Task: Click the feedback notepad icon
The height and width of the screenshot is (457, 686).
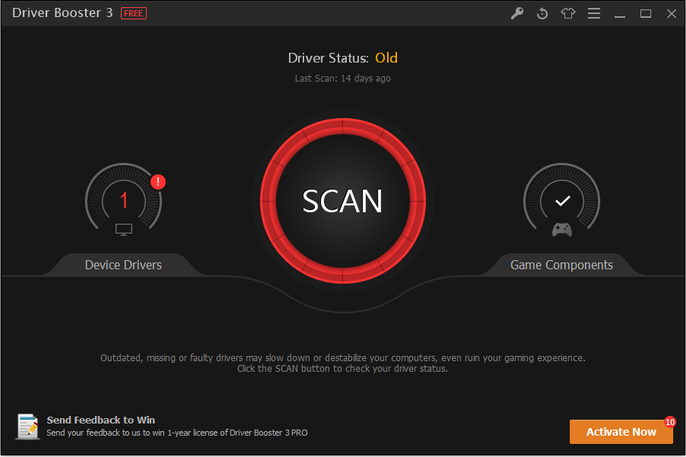Action: pos(28,426)
